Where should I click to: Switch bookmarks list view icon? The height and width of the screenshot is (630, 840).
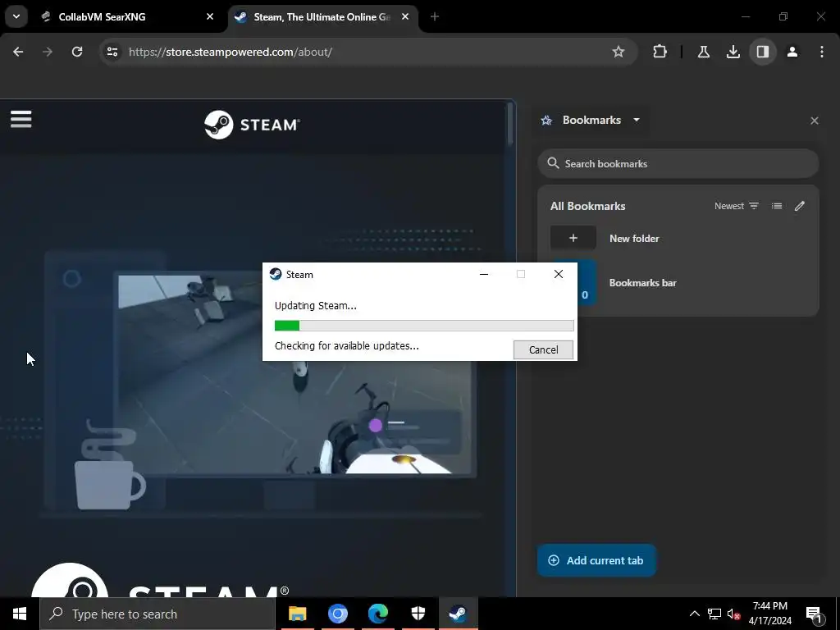(777, 206)
